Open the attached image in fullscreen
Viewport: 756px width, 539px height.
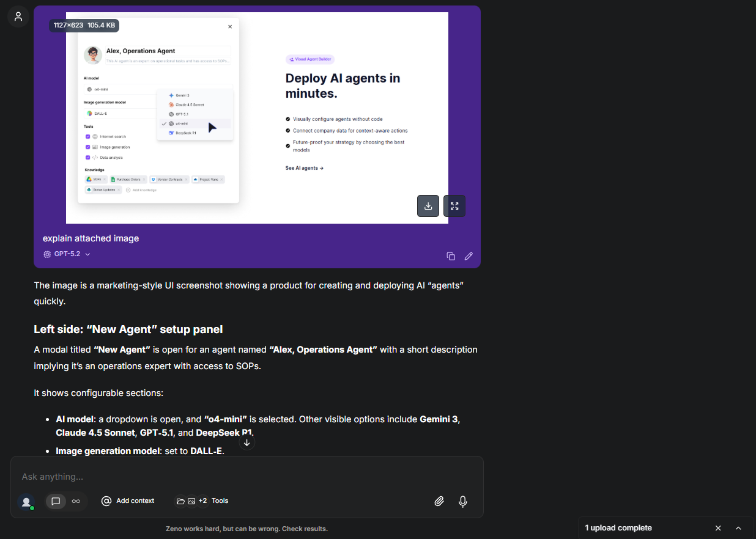(454, 206)
